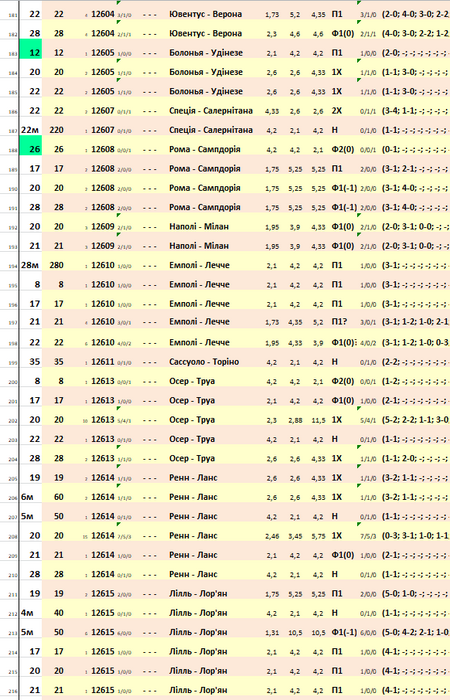This screenshot has width=450, height=700.
Task: Click the scores cell starting (2-0; 4-0; 3-0
Action: point(415,14)
